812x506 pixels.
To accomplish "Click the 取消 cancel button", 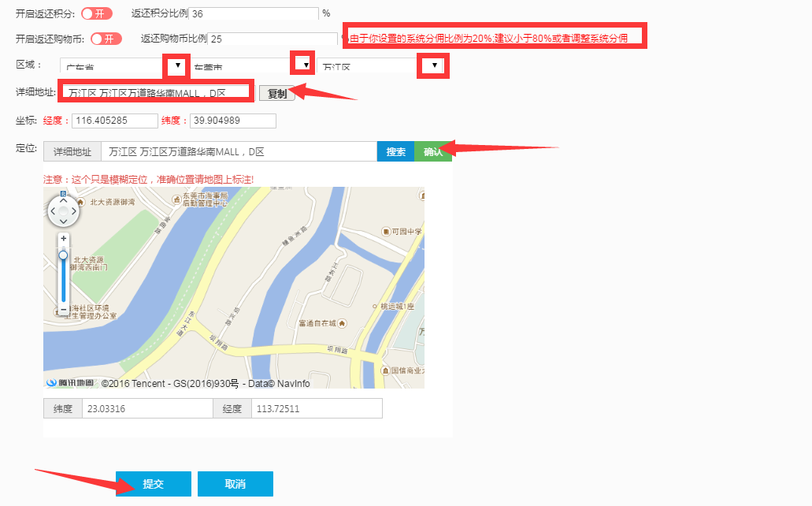I will tap(235, 484).
